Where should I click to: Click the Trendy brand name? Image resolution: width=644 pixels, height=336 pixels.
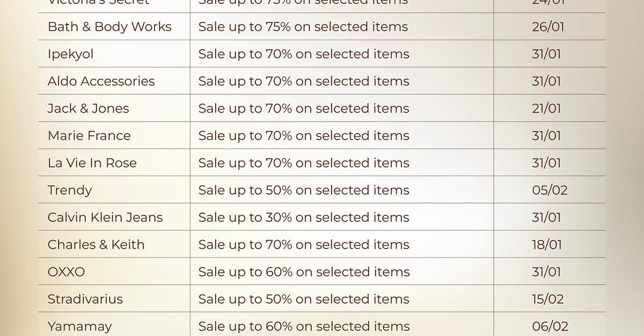tap(70, 190)
